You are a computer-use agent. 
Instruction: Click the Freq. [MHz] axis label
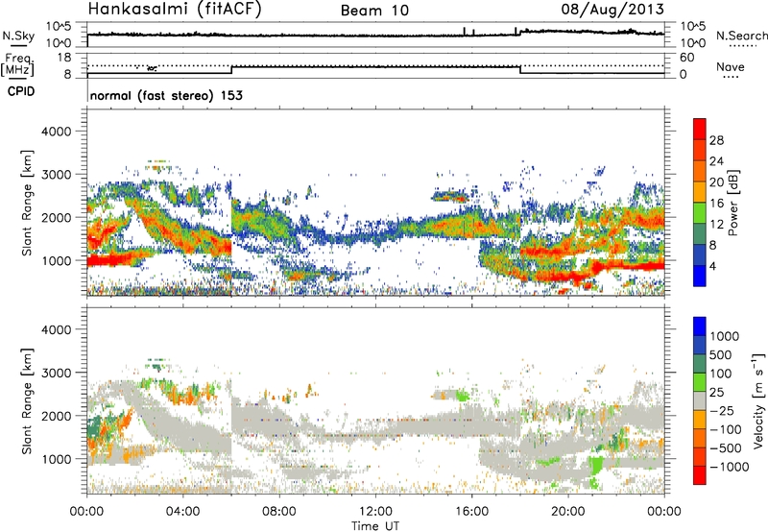18,64
